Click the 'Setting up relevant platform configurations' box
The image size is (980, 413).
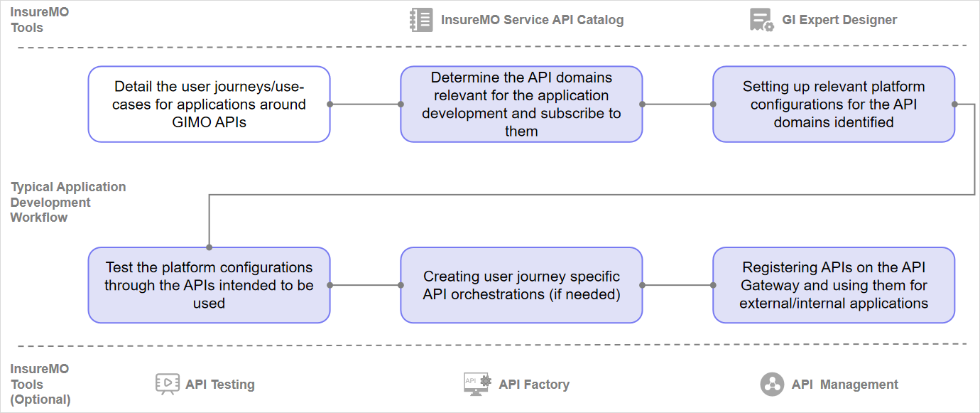click(834, 104)
